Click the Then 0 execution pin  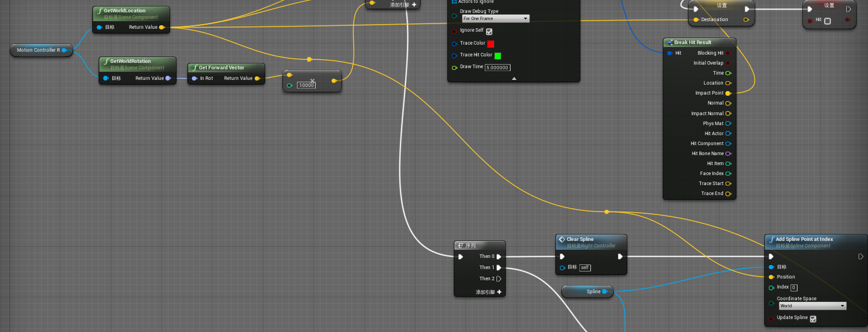[x=499, y=256]
